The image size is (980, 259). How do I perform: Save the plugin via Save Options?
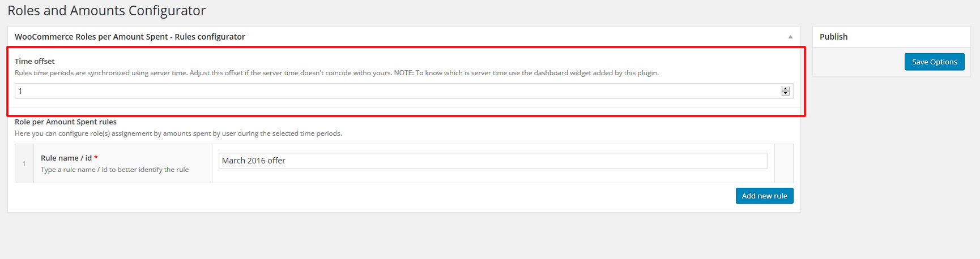tap(934, 62)
